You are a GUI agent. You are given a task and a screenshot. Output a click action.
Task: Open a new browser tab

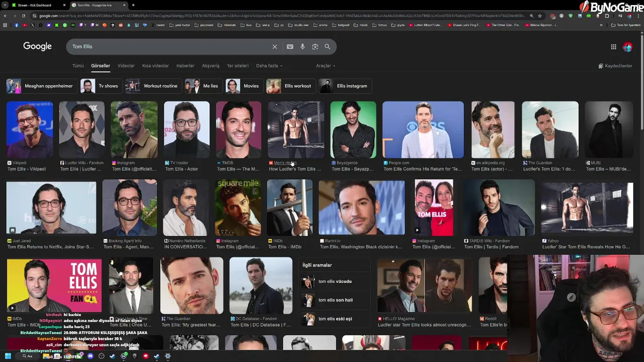133,5
